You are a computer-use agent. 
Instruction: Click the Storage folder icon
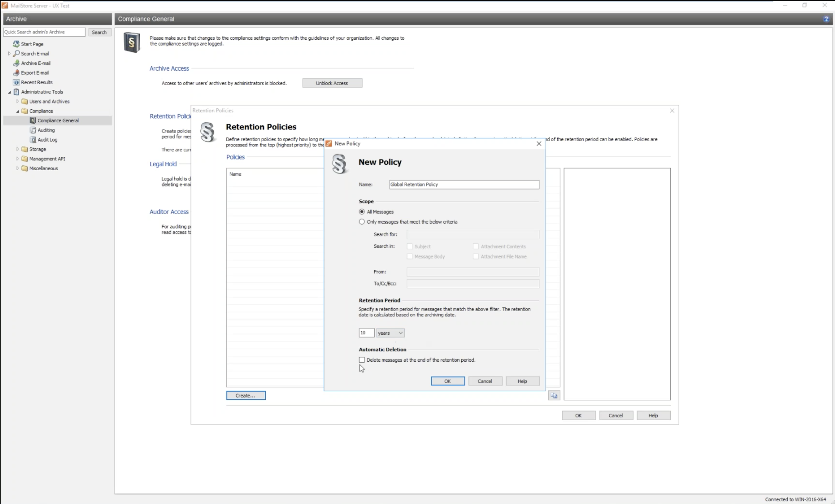[x=24, y=149]
